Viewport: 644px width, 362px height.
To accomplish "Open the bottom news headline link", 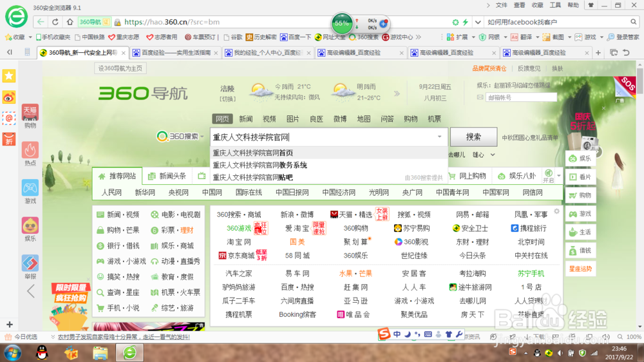I will coord(124,337).
